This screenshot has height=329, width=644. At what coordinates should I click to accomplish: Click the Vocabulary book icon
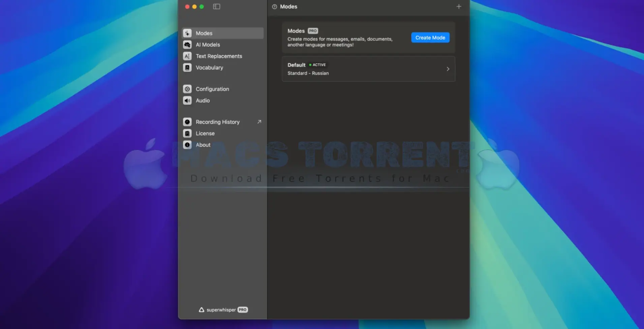tap(187, 67)
